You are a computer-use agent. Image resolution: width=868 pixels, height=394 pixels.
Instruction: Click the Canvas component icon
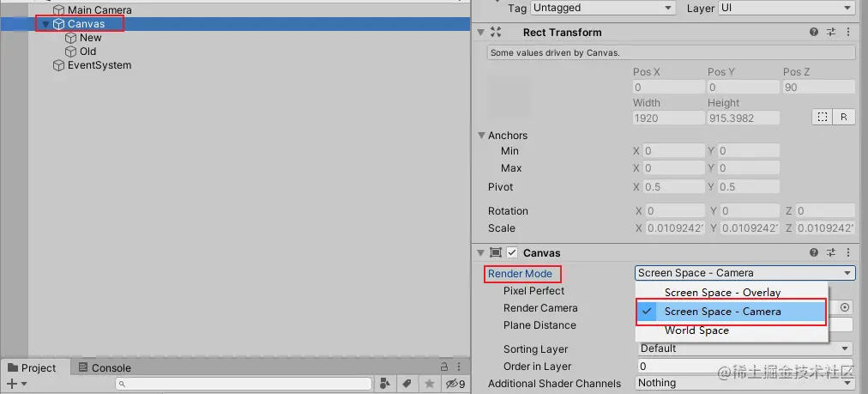(x=496, y=252)
